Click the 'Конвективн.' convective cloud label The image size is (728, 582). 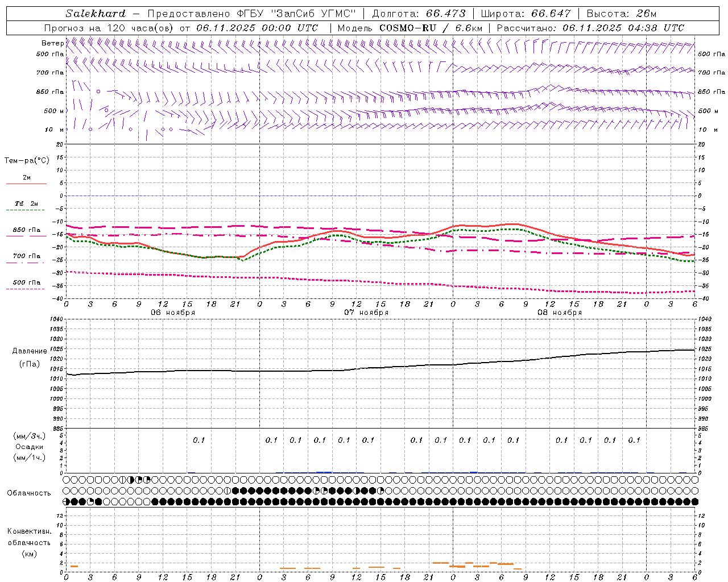click(29, 531)
